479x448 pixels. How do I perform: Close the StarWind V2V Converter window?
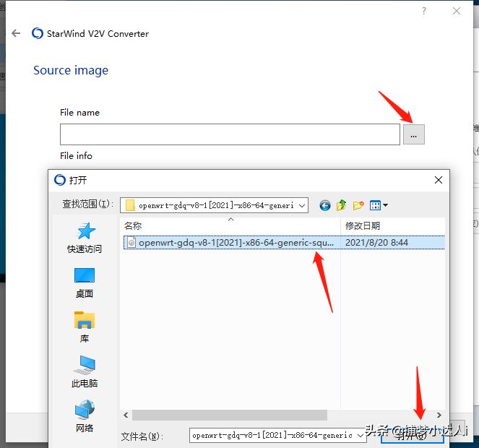[457, 11]
